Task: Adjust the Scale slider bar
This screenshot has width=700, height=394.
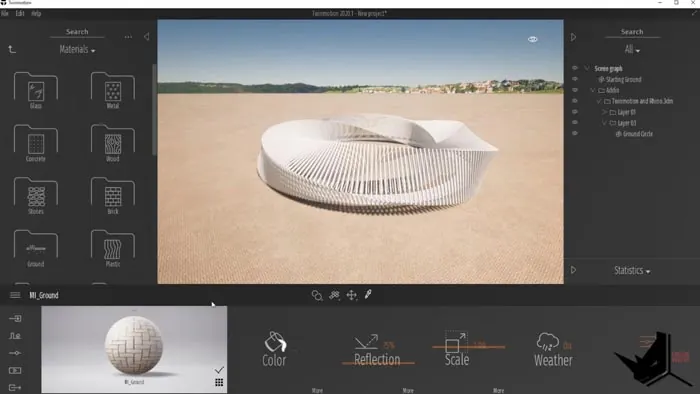Action: (x=468, y=346)
